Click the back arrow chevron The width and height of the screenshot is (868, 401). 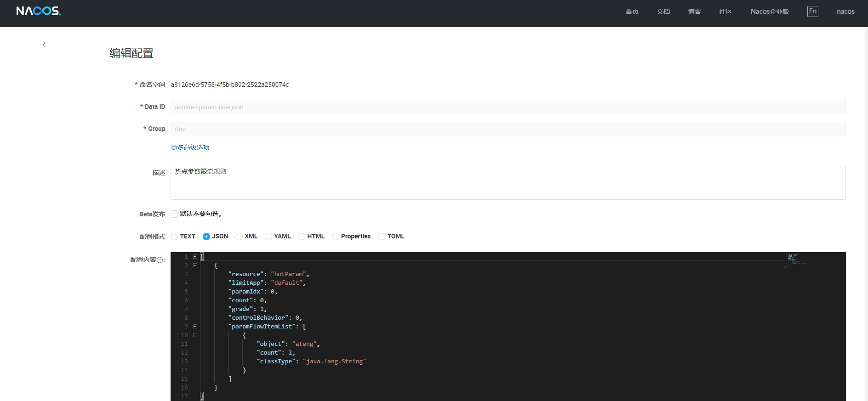click(x=44, y=45)
